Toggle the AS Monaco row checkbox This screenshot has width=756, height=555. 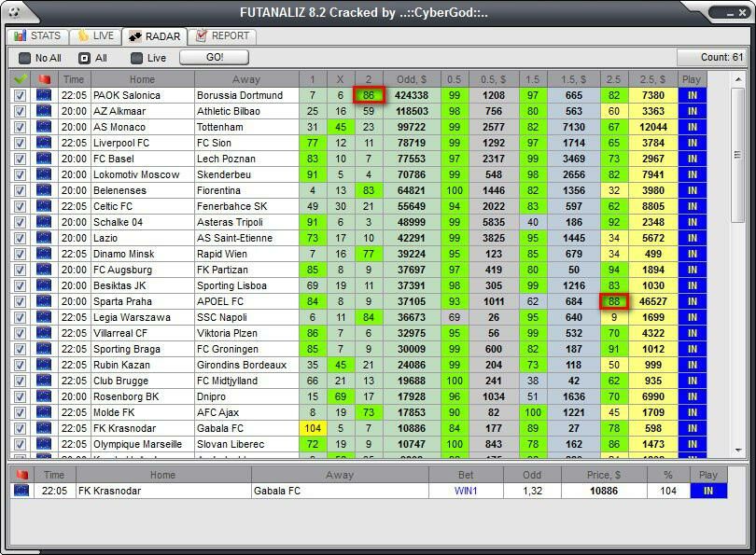tap(20, 127)
